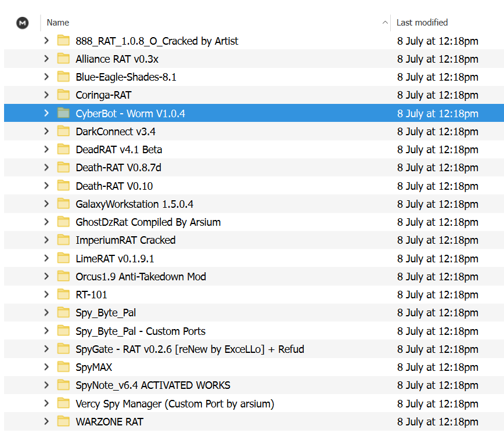The height and width of the screenshot is (444, 504).
Task: Sort the list by Name column header
Action: 58,23
